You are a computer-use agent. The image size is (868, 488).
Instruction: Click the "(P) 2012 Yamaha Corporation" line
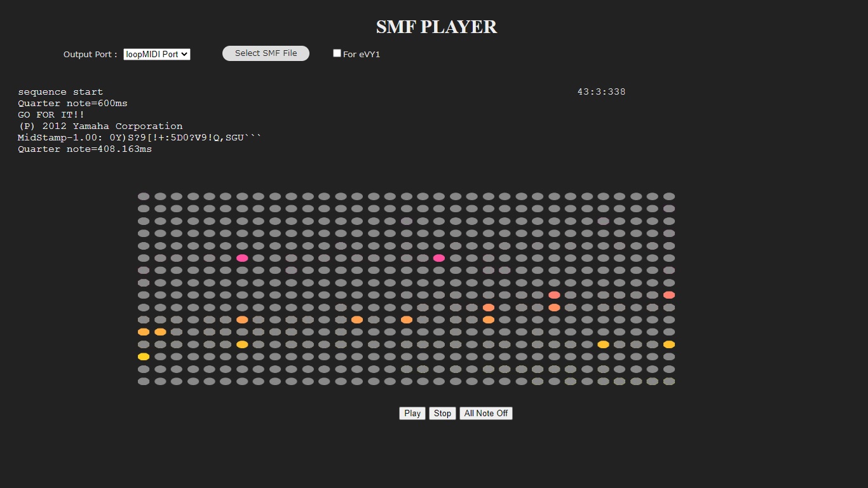pyautogui.click(x=100, y=126)
